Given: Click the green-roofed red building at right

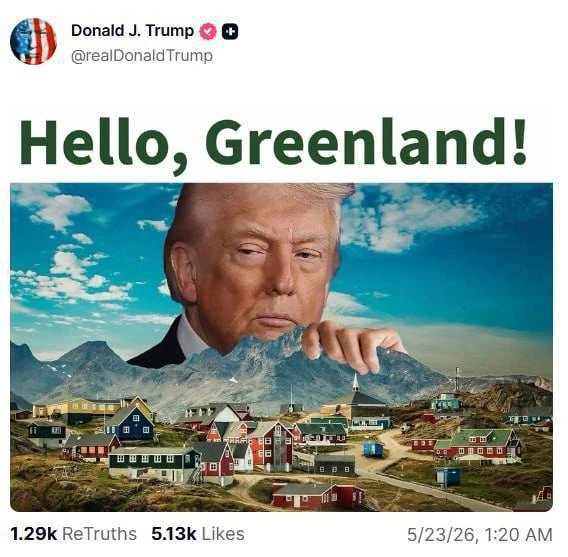Looking at the screenshot, I should pyautogui.click(x=479, y=446).
